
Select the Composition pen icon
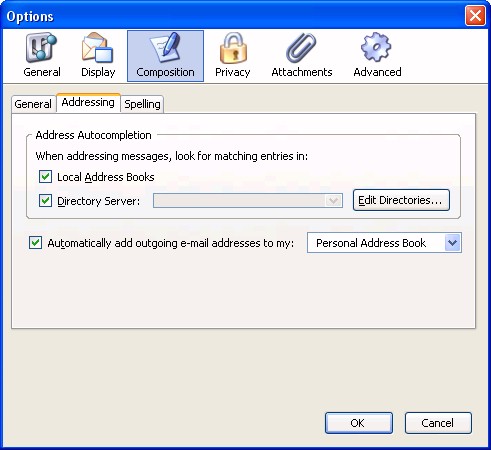coord(165,47)
